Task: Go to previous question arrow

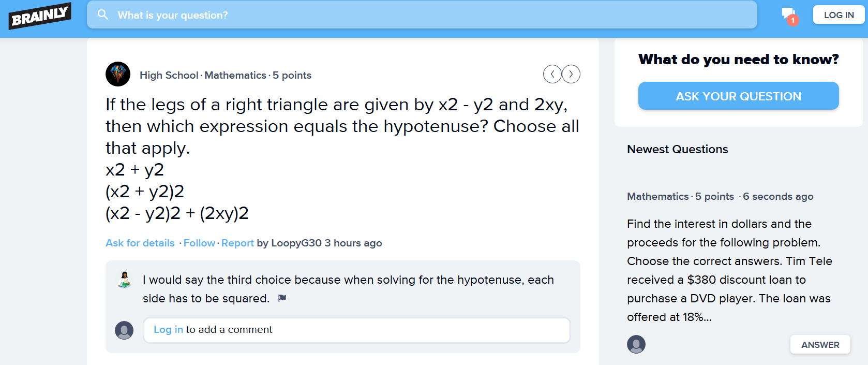Action: pyautogui.click(x=552, y=74)
